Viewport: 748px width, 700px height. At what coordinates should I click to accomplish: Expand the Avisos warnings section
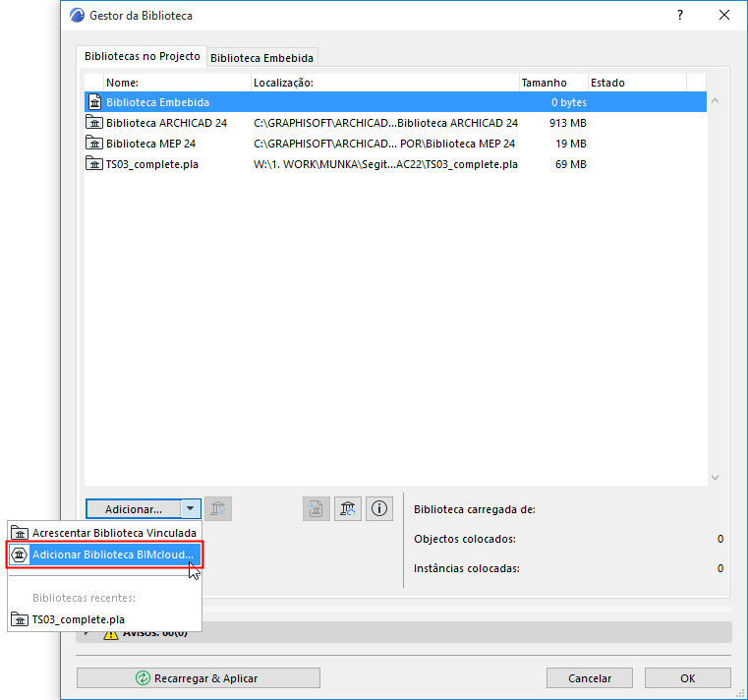86,633
